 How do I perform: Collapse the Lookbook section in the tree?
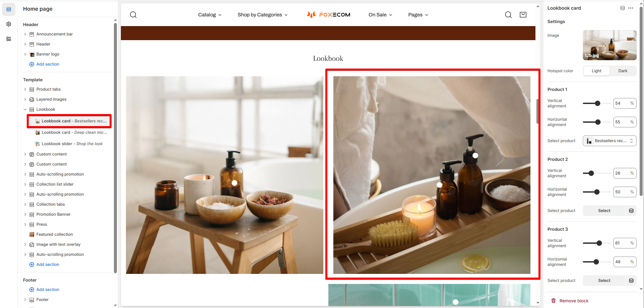pos(25,109)
